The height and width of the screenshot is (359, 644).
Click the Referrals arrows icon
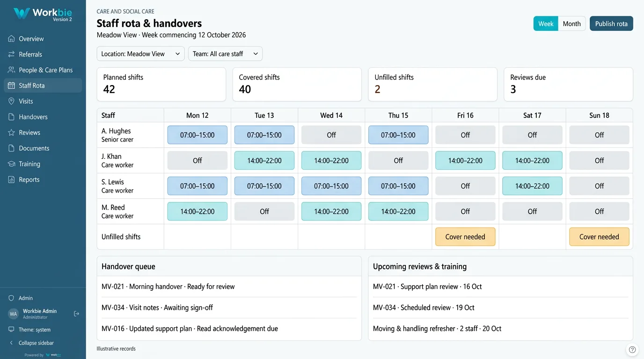pos(12,54)
